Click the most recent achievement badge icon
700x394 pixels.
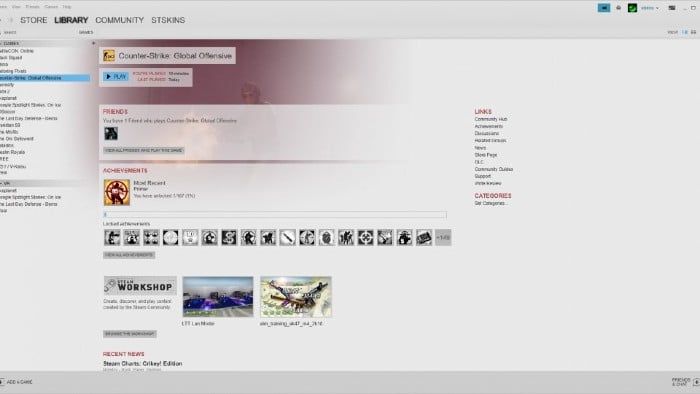pos(117,192)
